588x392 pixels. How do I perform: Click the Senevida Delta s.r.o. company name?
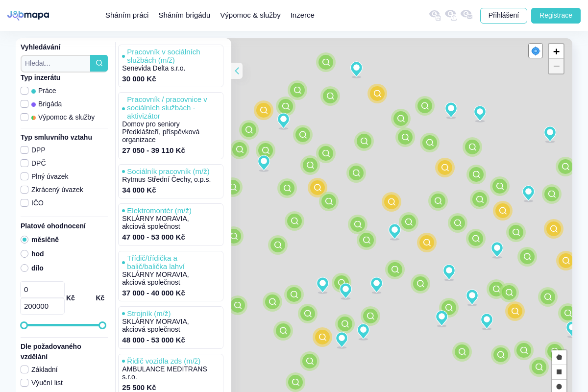[x=154, y=68]
